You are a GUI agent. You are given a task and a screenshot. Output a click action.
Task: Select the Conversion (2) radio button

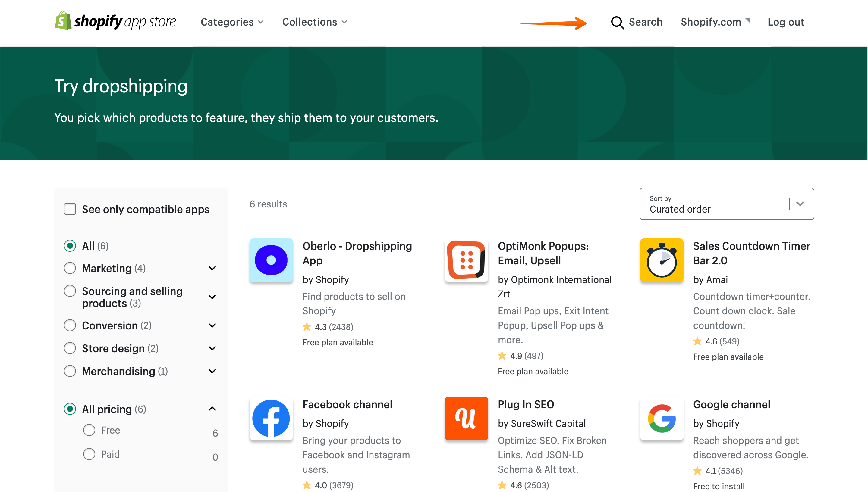(x=70, y=325)
